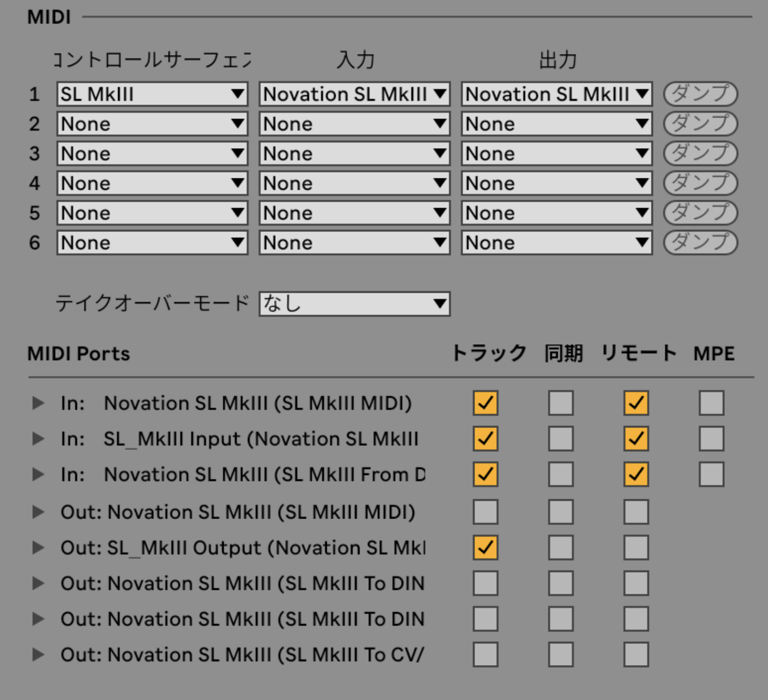The image size is (768, 700).
Task: Click the ダンプ button in row 4
Action: (700, 183)
